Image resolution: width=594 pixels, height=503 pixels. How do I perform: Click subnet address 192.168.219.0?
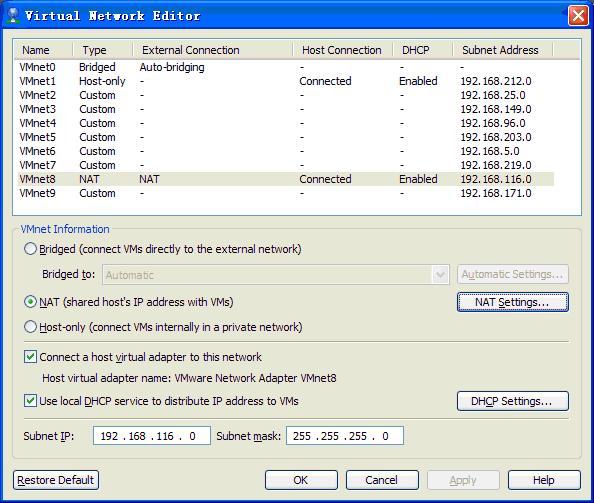pos(496,165)
